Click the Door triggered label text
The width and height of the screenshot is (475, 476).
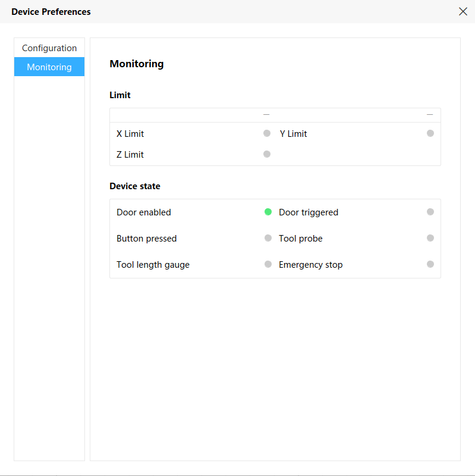point(307,212)
